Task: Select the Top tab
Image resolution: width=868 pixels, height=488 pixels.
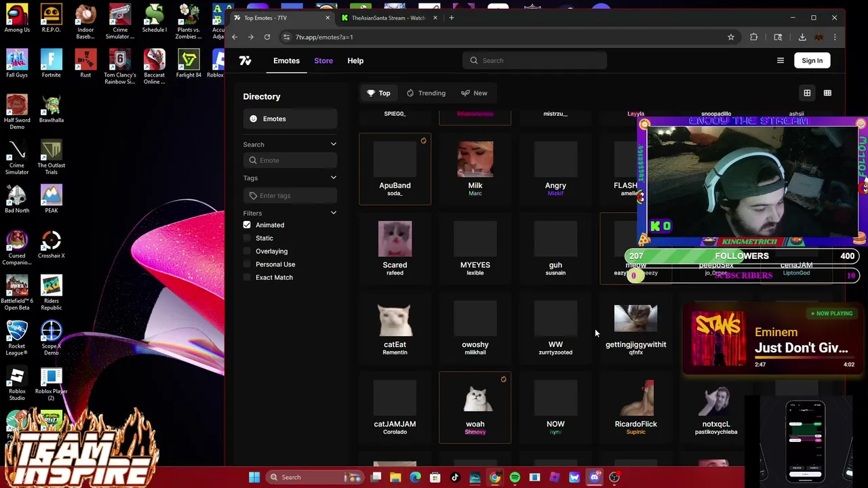Action: [x=378, y=93]
